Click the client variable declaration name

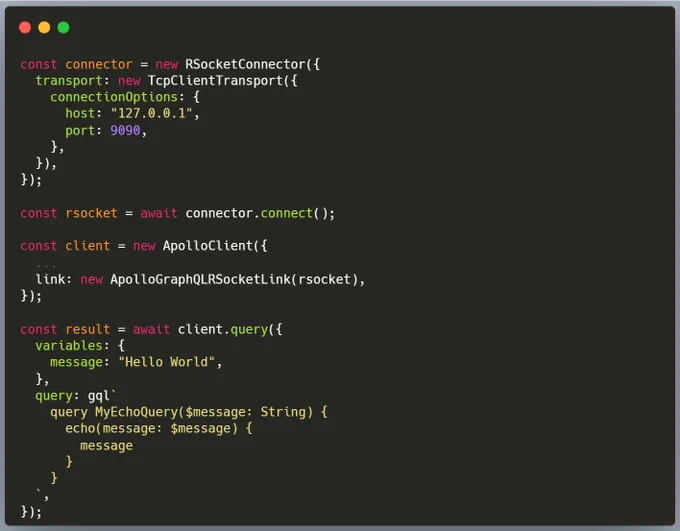click(88, 246)
